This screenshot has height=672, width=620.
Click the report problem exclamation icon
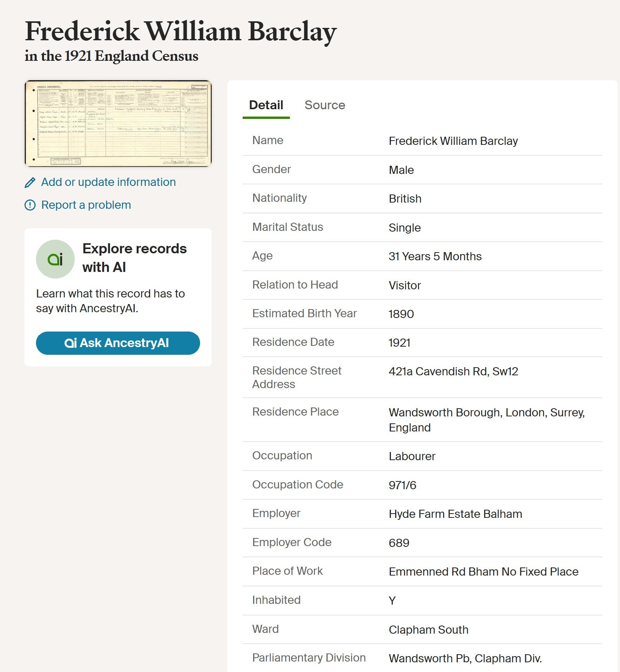pyautogui.click(x=30, y=205)
